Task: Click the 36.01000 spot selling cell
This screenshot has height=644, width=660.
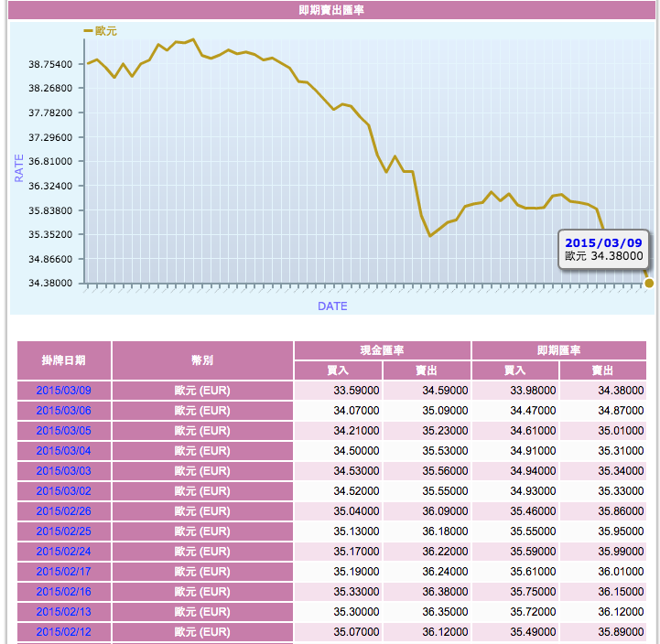Action: click(x=602, y=572)
